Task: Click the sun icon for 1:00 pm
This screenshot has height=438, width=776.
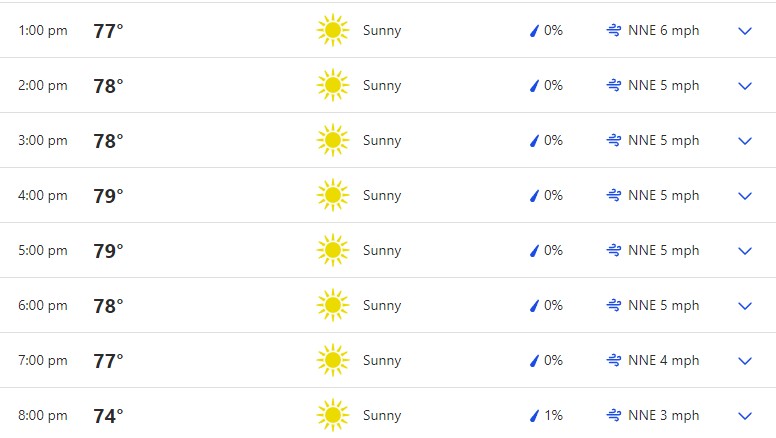Action: pos(332,30)
